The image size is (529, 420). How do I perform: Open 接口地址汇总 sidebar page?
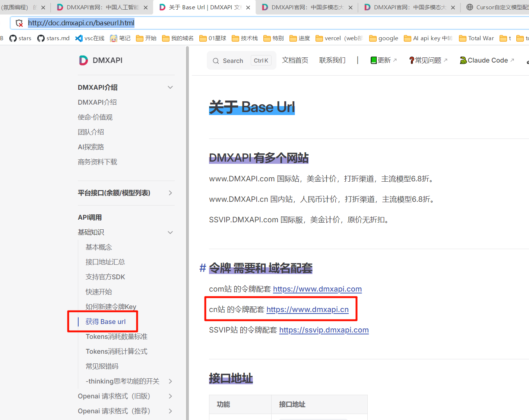tap(105, 262)
